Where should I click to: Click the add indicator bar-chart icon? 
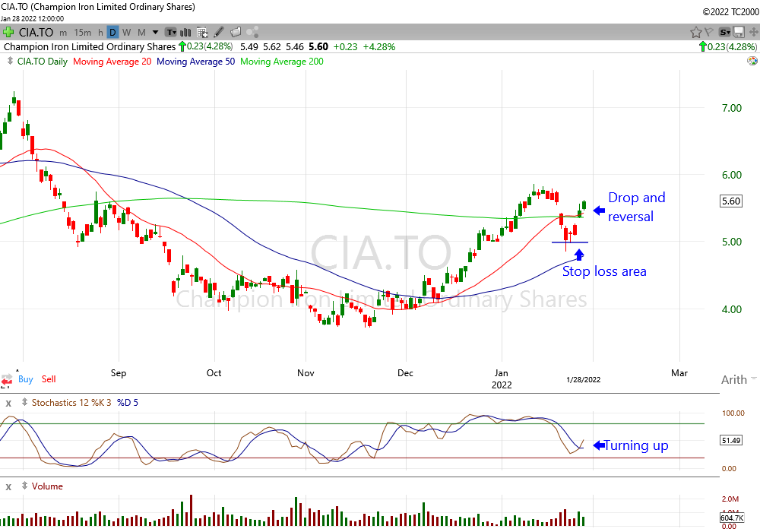pos(185,33)
